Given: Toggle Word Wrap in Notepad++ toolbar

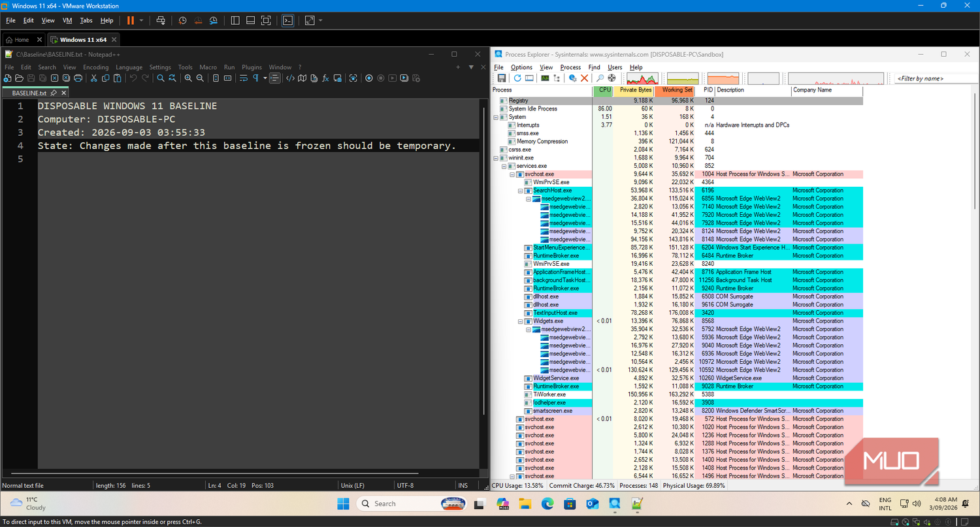Looking at the screenshot, I should point(243,78).
